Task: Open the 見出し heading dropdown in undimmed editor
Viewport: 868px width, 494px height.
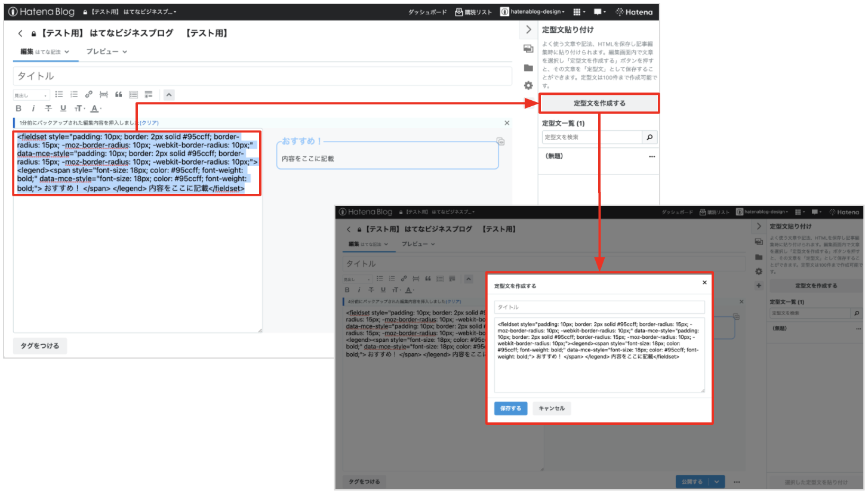Action: (x=32, y=95)
